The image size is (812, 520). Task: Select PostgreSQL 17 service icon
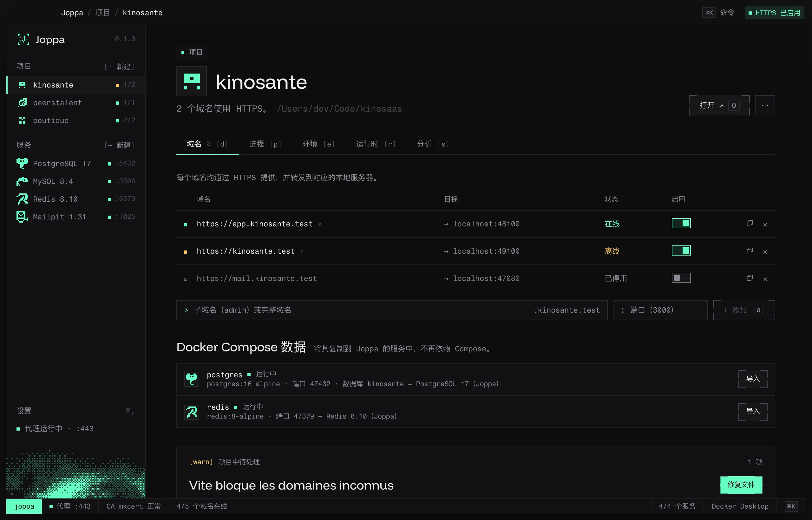(x=22, y=163)
